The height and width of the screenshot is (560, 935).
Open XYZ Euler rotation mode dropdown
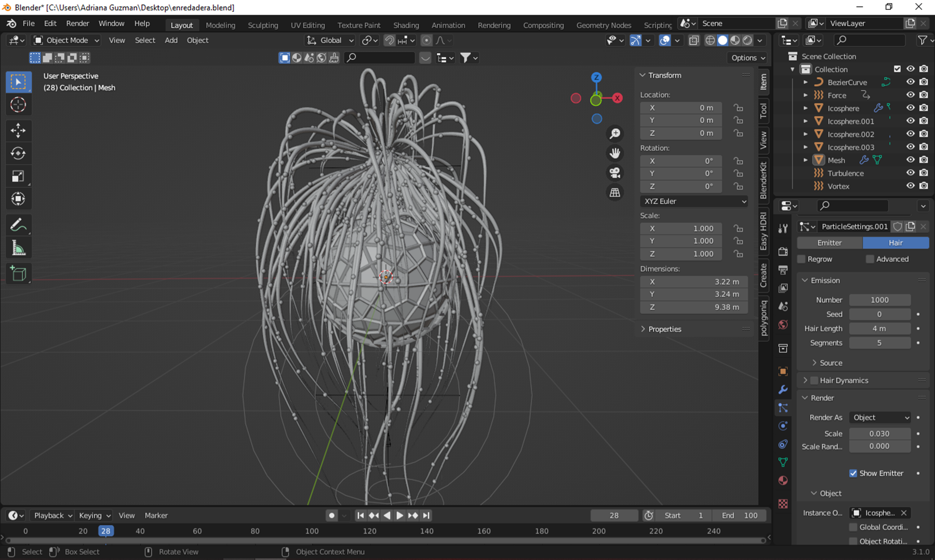click(694, 201)
